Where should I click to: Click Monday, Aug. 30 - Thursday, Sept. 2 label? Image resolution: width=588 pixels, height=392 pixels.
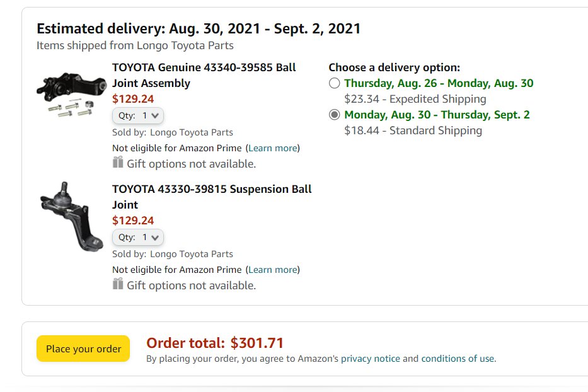[x=437, y=115]
